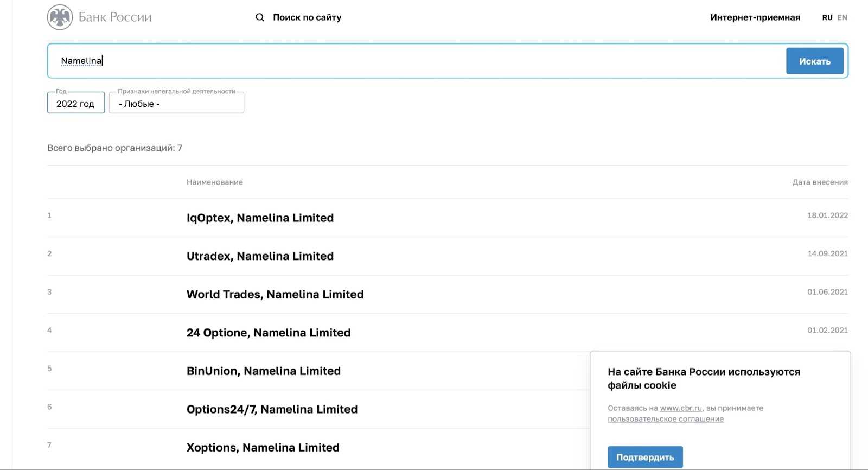Open the BinUnion, Namelina Limited entry
Viewport: 868px width, 470px height.
263,371
